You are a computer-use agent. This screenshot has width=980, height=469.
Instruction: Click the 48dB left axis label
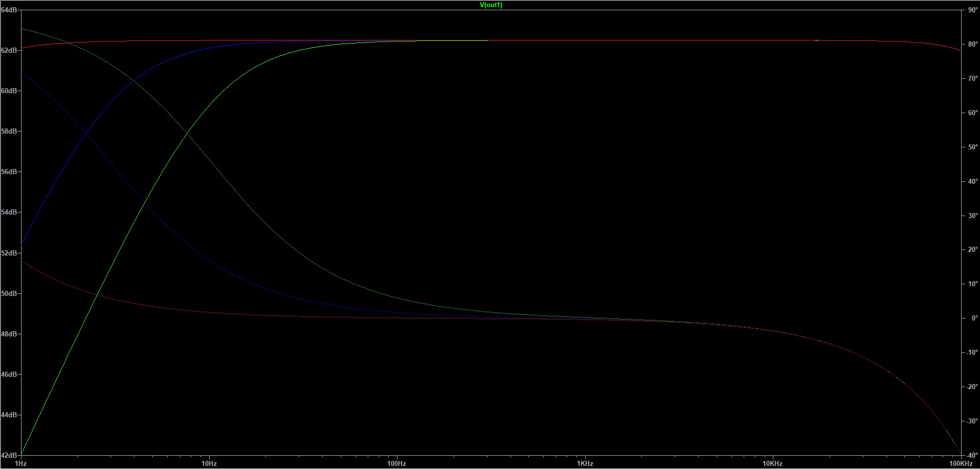(x=9, y=334)
